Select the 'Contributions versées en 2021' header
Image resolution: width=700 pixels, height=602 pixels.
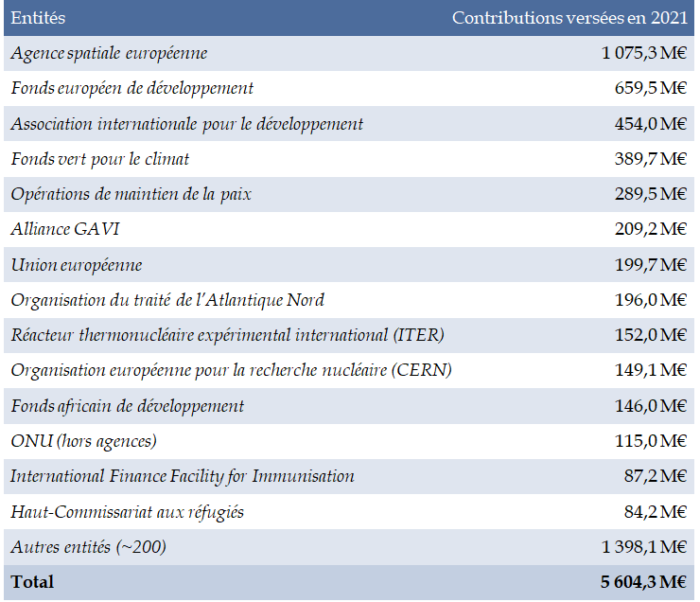569,18
